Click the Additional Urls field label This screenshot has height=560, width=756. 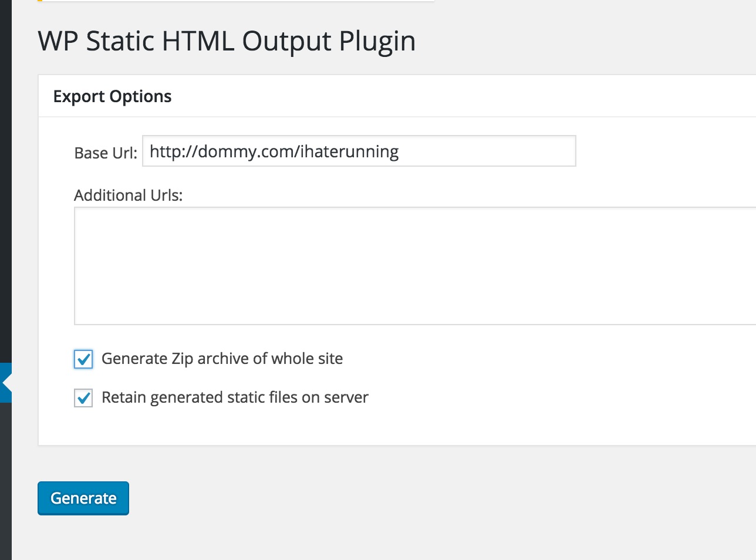(128, 195)
